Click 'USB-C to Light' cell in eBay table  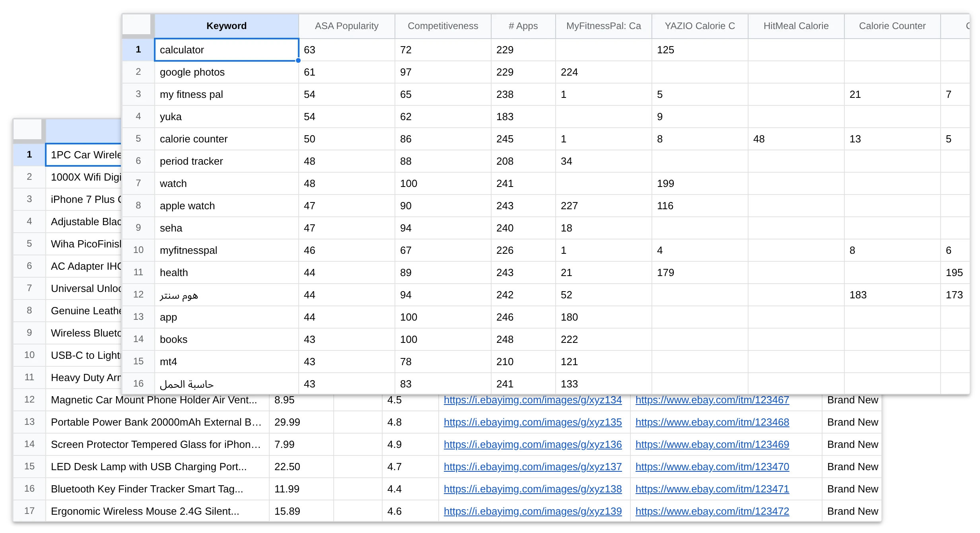coord(84,355)
